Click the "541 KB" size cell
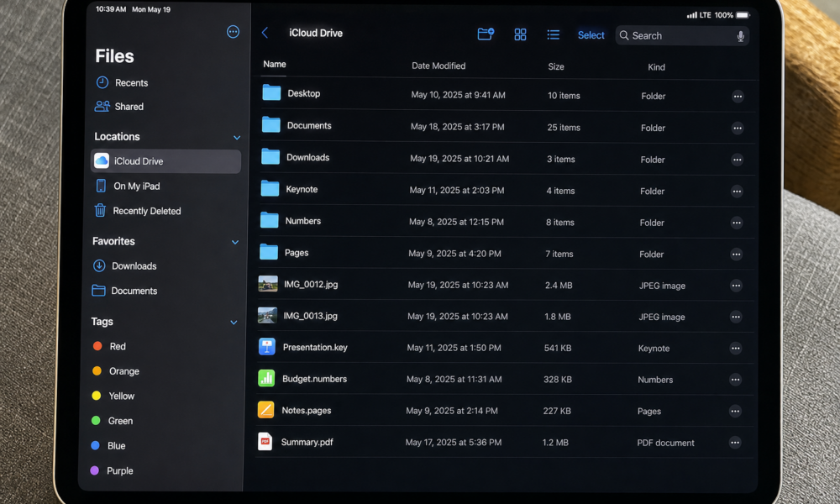This screenshot has height=504, width=840. point(558,348)
